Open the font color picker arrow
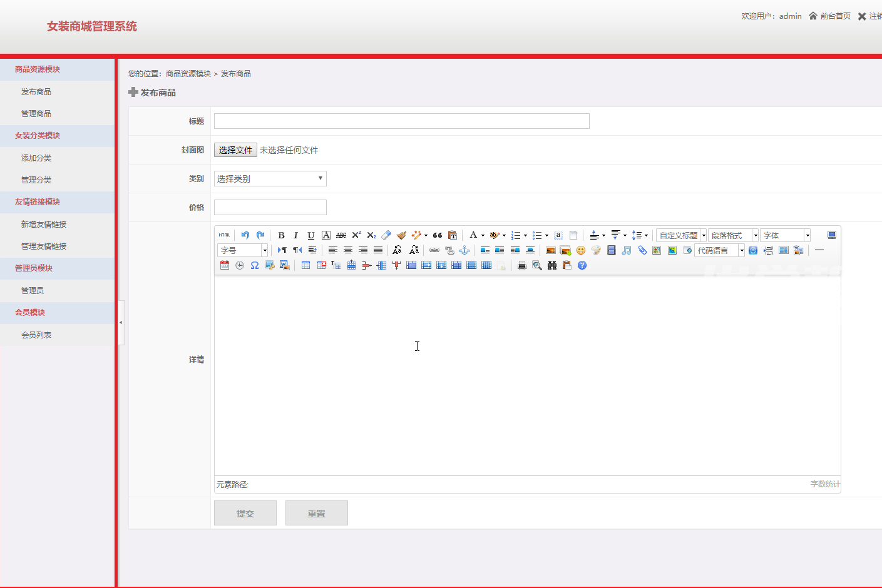Viewport: 882px width, 588px height. pyautogui.click(x=483, y=235)
